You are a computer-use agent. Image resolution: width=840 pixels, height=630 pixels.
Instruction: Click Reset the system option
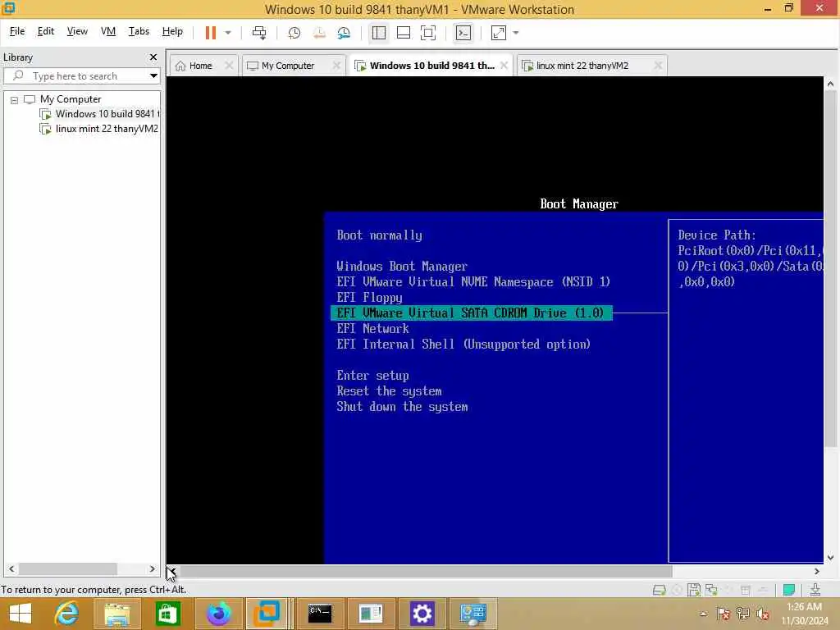point(390,391)
